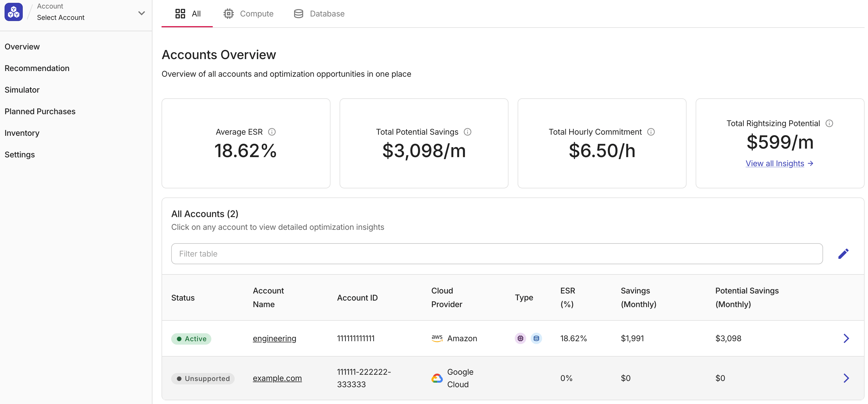Click the Google Cloud provider name
The height and width of the screenshot is (404, 868).
(460, 378)
